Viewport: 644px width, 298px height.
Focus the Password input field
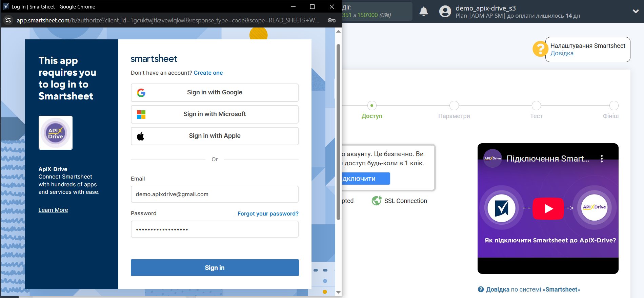click(215, 229)
